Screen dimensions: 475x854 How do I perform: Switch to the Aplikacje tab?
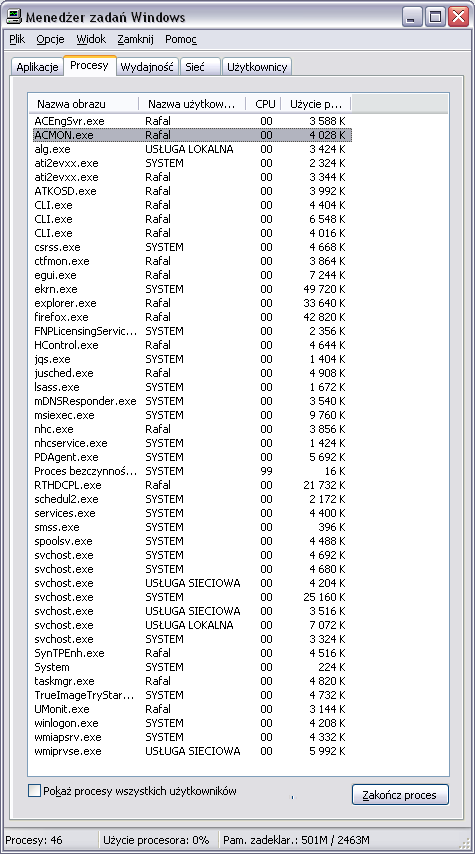(x=37, y=67)
